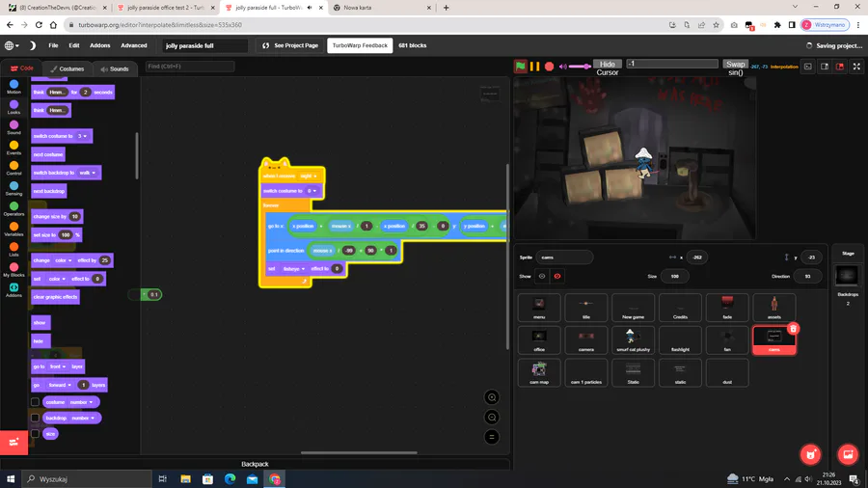Open the Edit menu
868x488 pixels.
pos(74,45)
